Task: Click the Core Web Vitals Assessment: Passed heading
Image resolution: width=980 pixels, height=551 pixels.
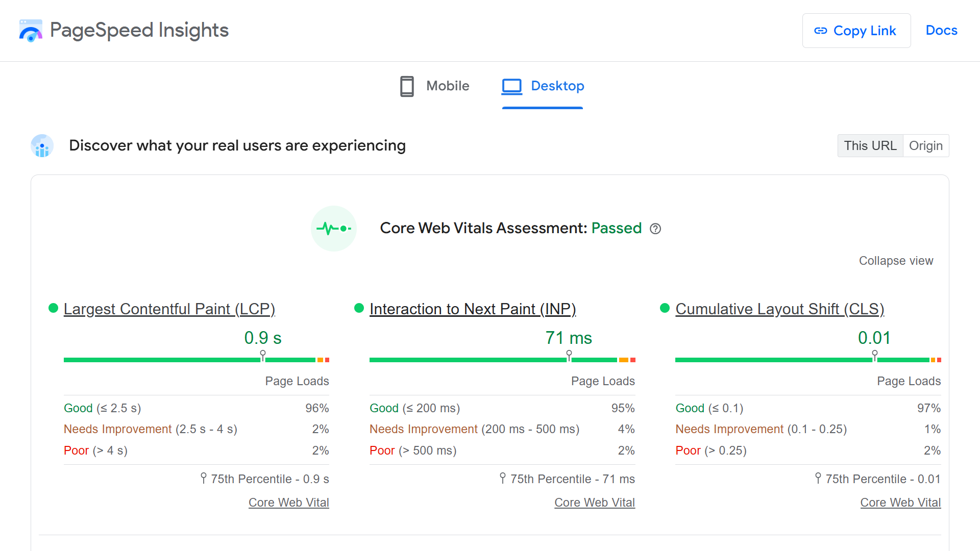Action: 511,228
